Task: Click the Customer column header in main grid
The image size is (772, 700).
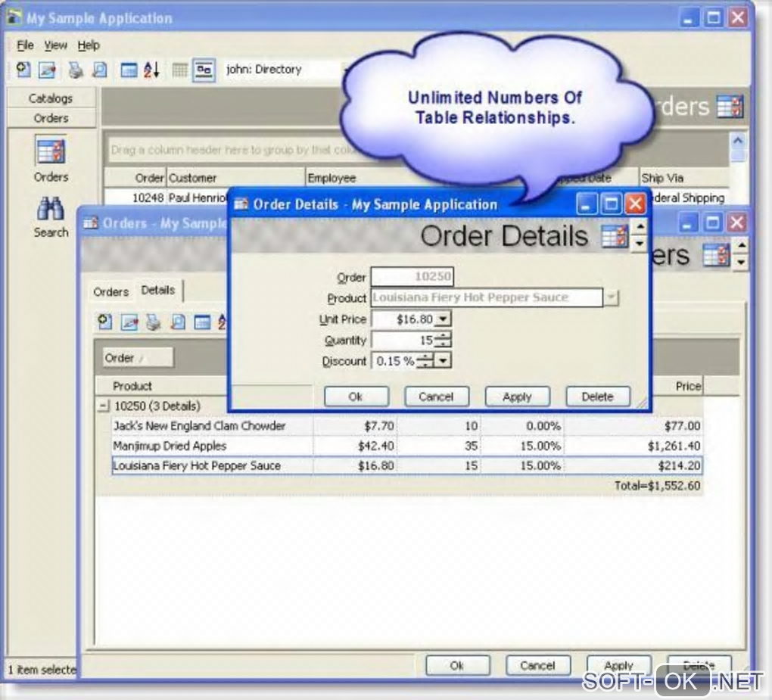Action: click(235, 178)
